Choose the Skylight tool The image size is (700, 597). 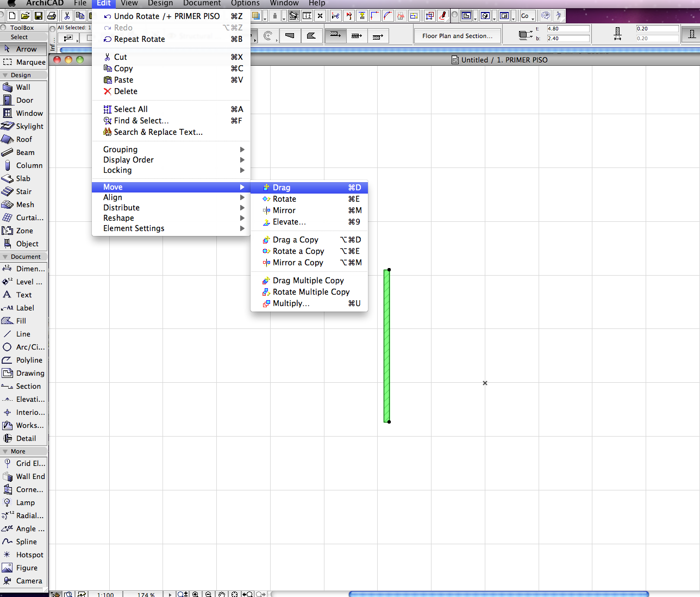(24, 126)
